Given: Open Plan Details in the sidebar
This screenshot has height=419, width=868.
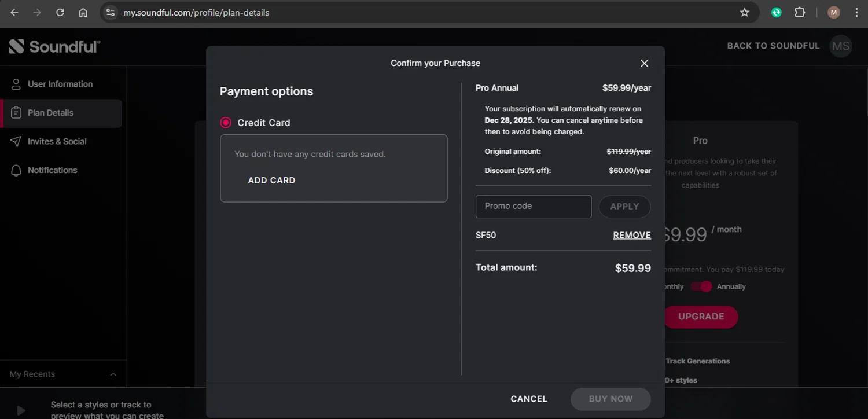Looking at the screenshot, I should click(x=61, y=113).
